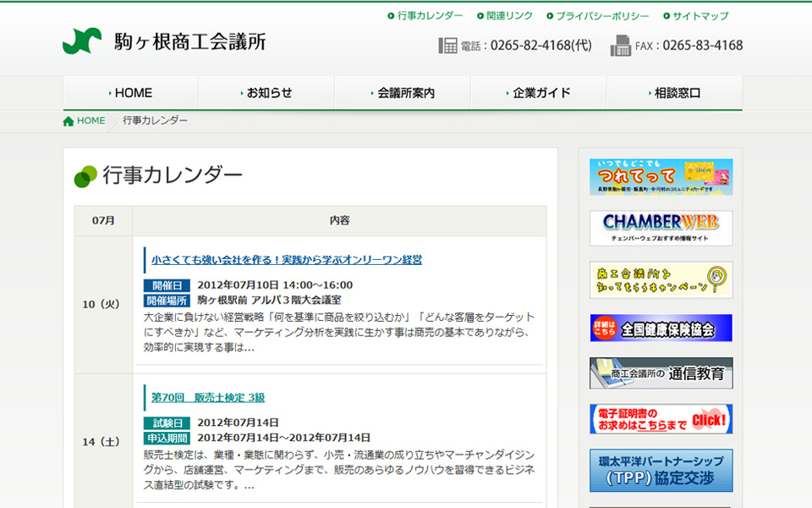Open the CHAMBER WEB banner
This screenshot has width=812, height=508.
(661, 228)
